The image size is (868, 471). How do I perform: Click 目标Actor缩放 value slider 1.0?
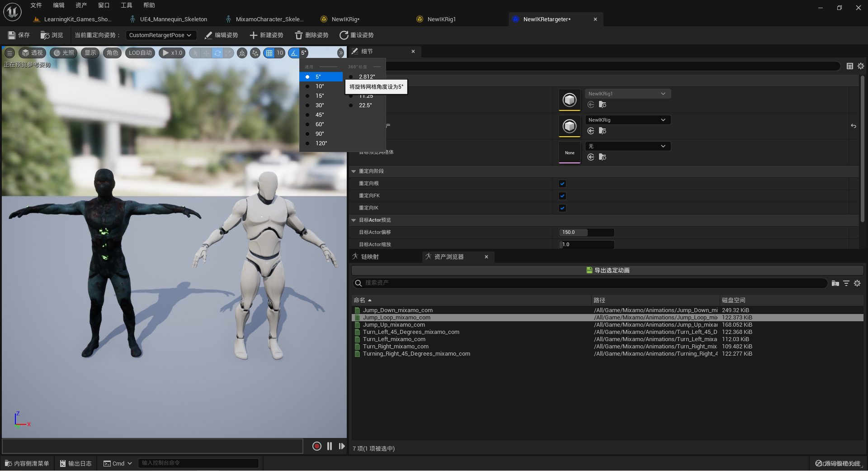pos(587,245)
